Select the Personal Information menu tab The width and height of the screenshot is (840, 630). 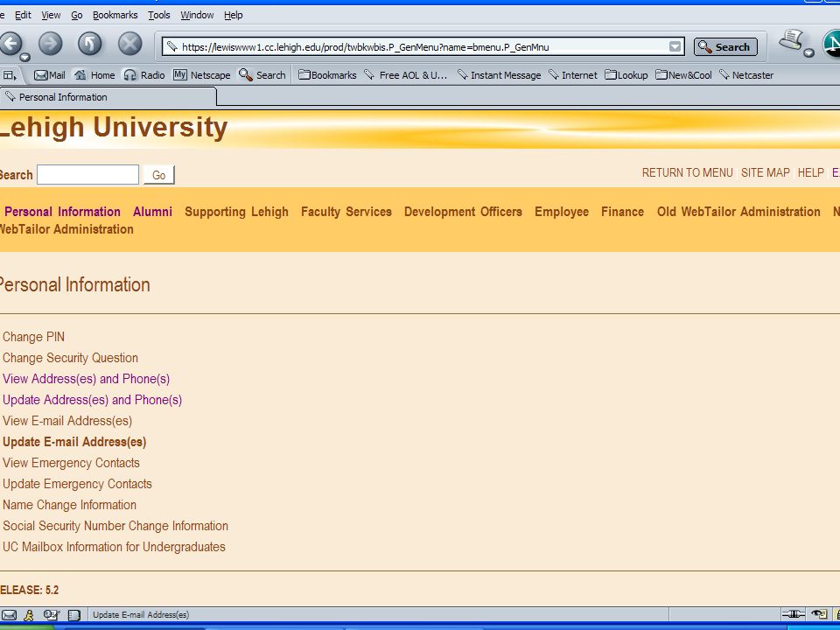pos(62,212)
